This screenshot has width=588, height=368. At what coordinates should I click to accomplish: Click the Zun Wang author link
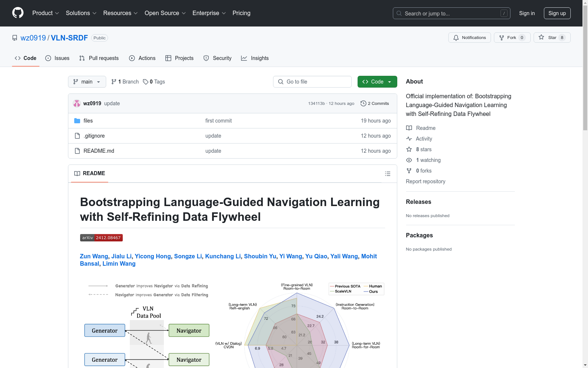[94, 256]
